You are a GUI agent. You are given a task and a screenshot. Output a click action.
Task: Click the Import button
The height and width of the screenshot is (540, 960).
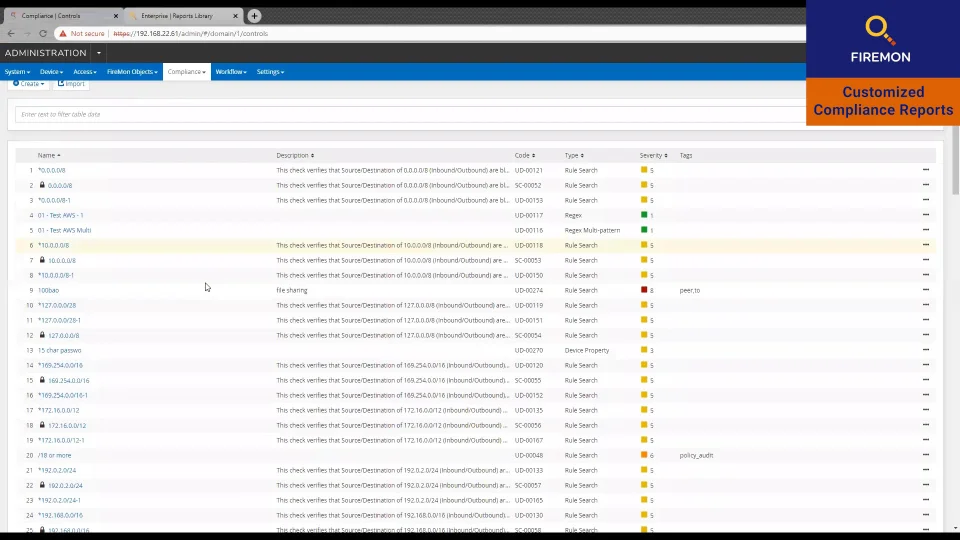[71, 84]
